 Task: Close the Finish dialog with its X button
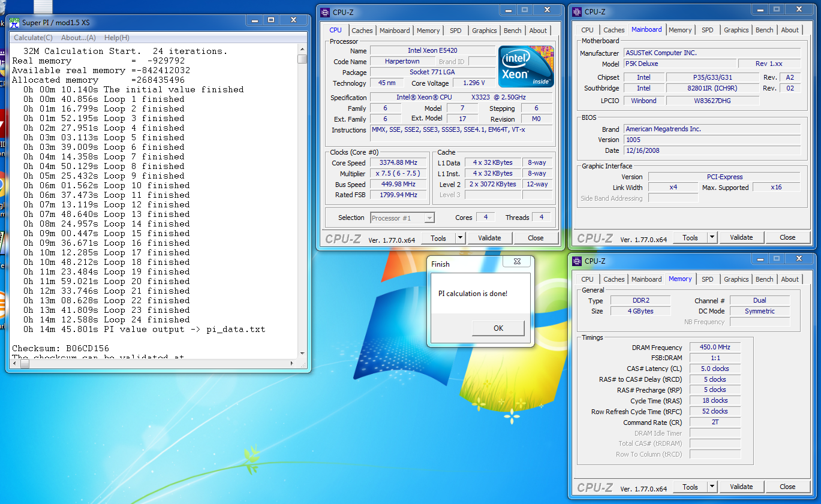517,262
